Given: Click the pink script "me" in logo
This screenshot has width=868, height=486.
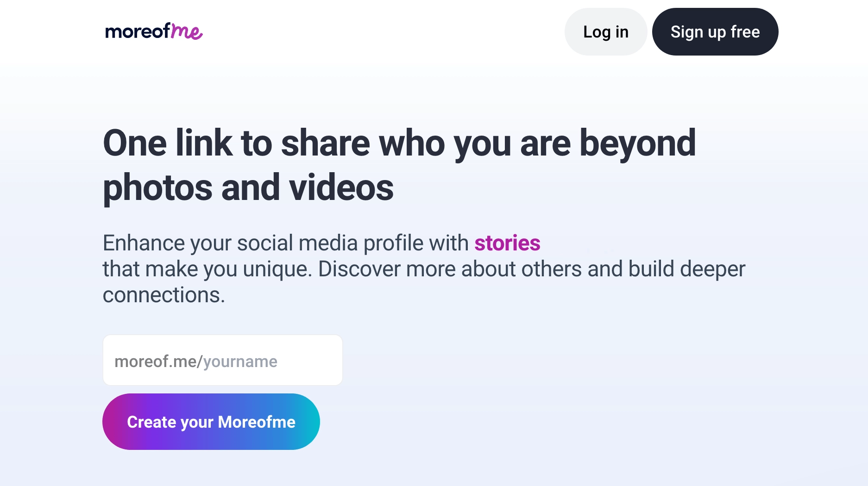Looking at the screenshot, I should point(187,31).
